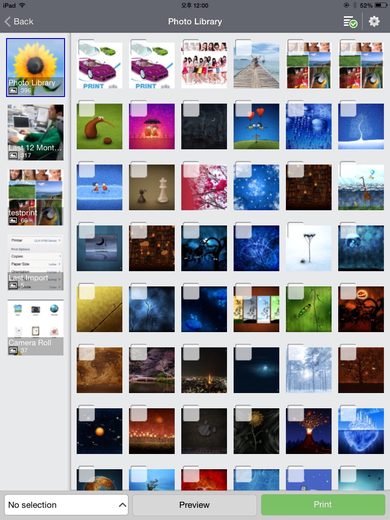Select the dark sunflower thumbnail
This screenshot has width=390, height=520.
click(256, 431)
